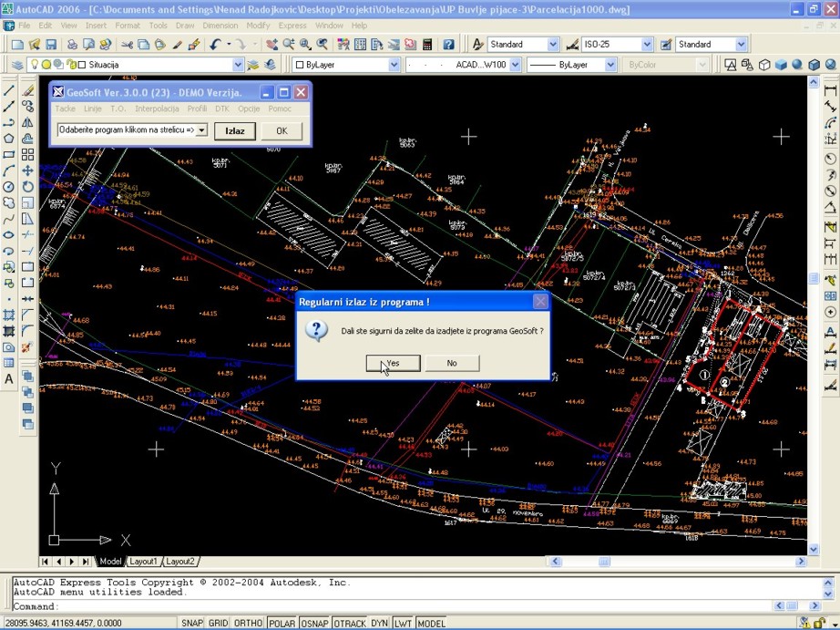840x630 pixels.
Task: Pick the Polygon draw tool
Action: click(x=9, y=139)
